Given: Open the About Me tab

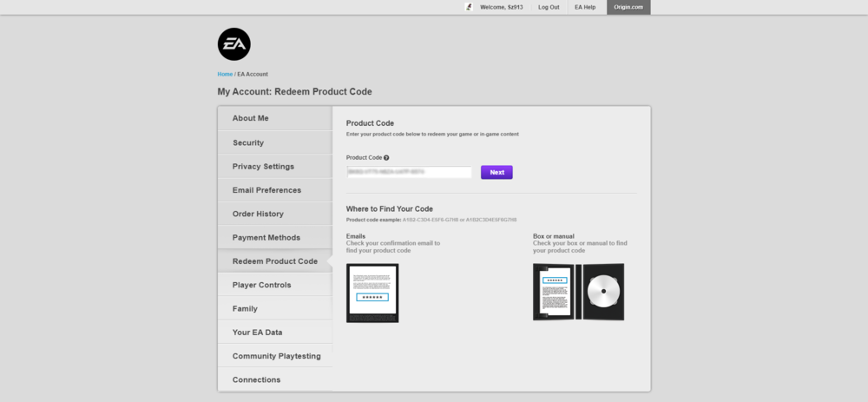Looking at the screenshot, I should [x=275, y=118].
